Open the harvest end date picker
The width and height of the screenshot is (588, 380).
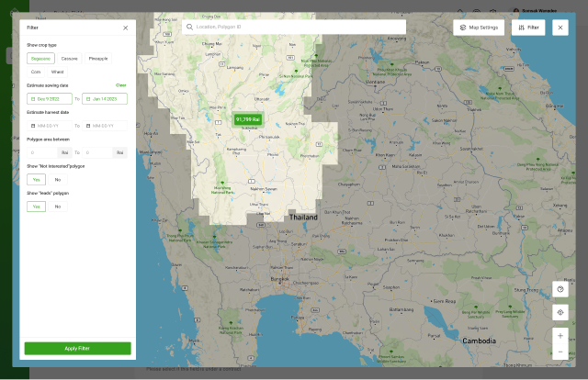[x=105, y=126]
